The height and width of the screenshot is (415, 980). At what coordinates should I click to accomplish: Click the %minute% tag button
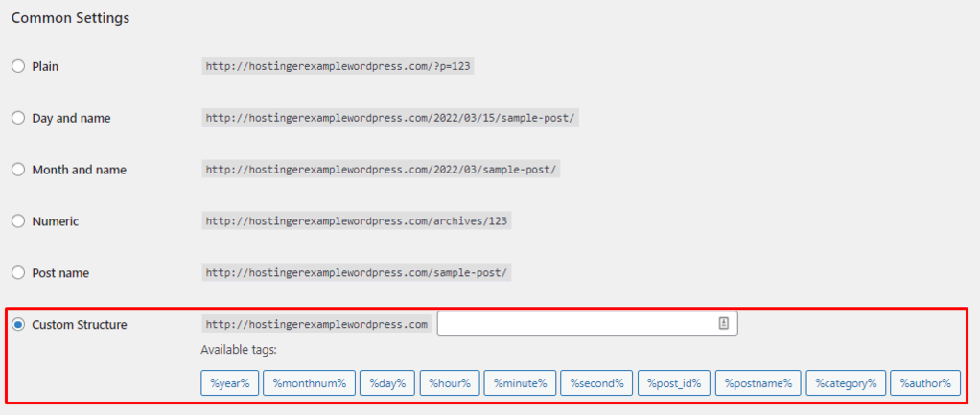tap(520, 383)
